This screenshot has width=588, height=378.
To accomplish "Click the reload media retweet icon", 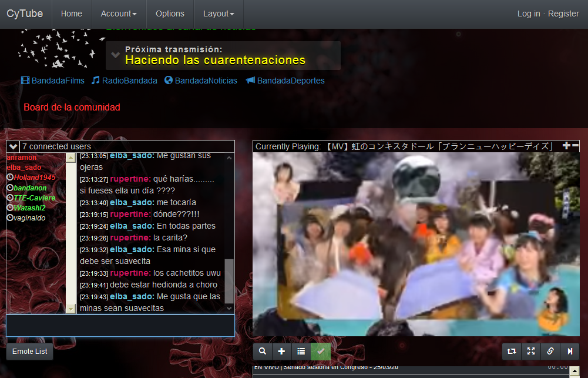I will coord(512,352).
